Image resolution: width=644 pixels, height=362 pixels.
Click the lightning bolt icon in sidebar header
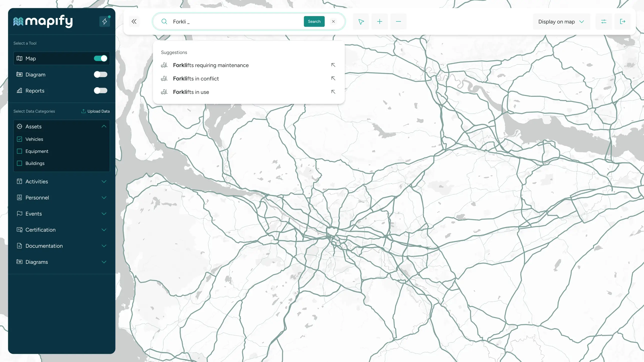pos(104,21)
